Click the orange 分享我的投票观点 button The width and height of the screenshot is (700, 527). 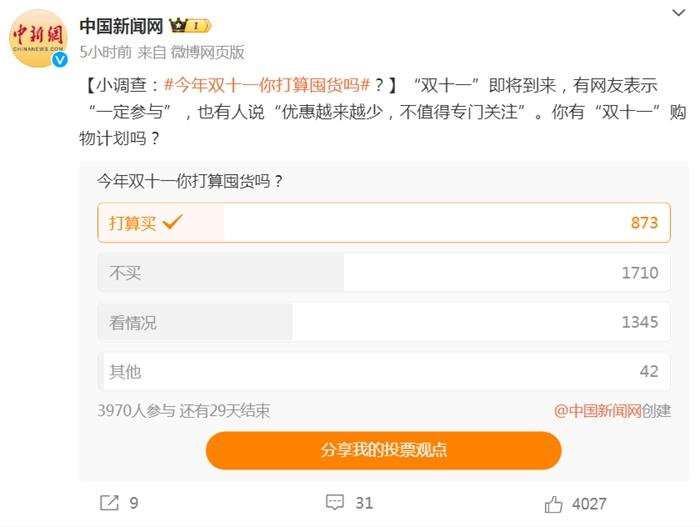click(x=383, y=450)
